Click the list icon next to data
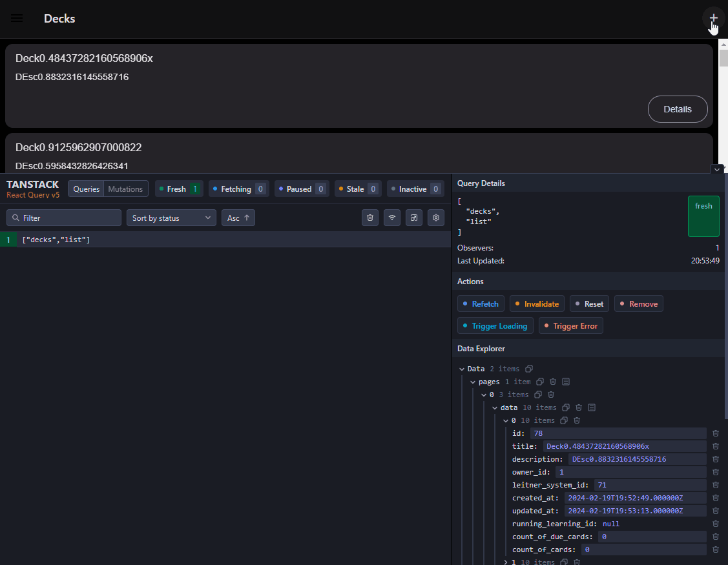This screenshot has width=728, height=565. click(x=592, y=407)
